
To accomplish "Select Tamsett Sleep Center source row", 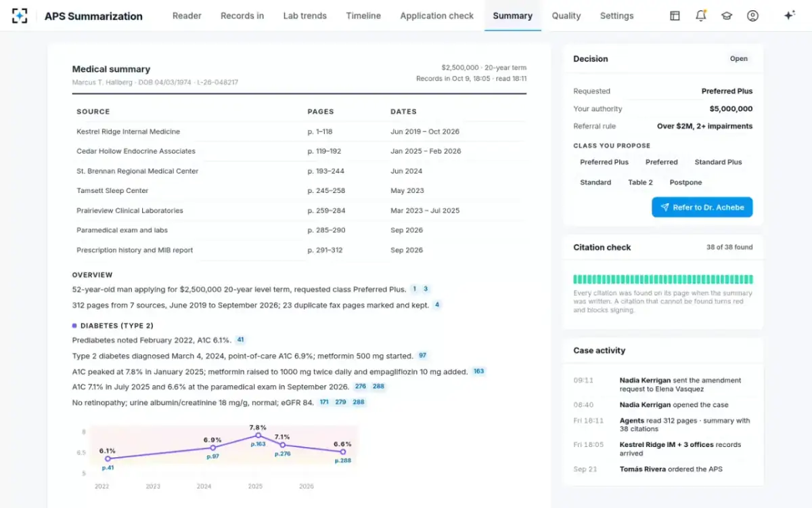I will [299, 191].
